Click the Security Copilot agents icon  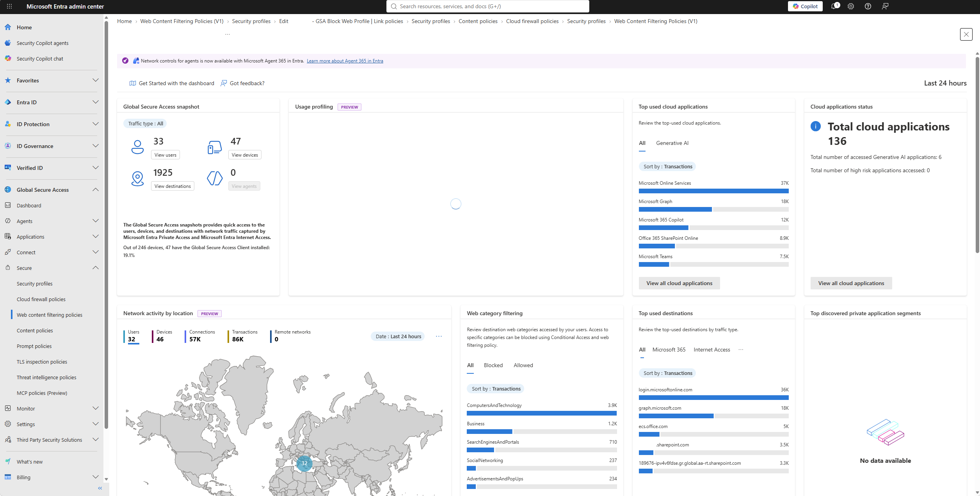point(8,43)
